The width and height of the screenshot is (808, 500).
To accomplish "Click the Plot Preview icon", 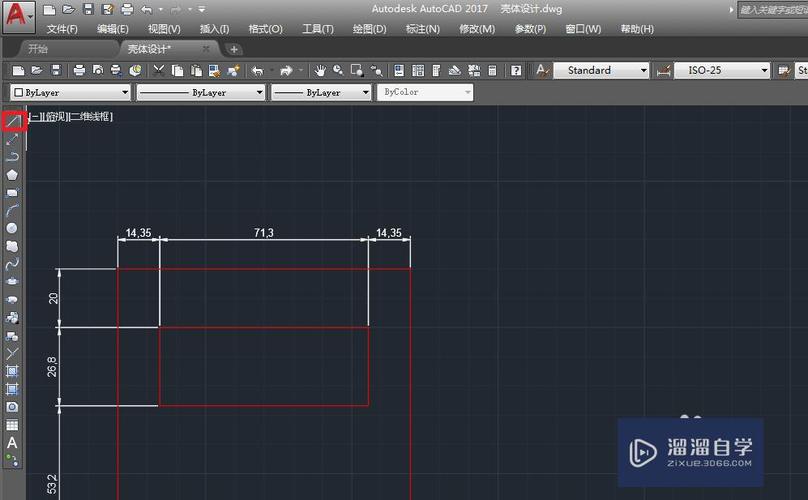I will [x=98, y=70].
